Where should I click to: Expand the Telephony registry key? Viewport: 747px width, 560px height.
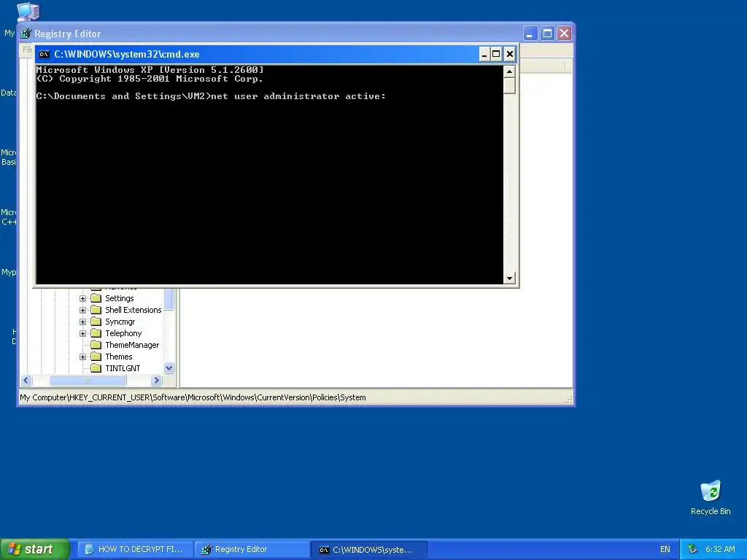[83, 333]
